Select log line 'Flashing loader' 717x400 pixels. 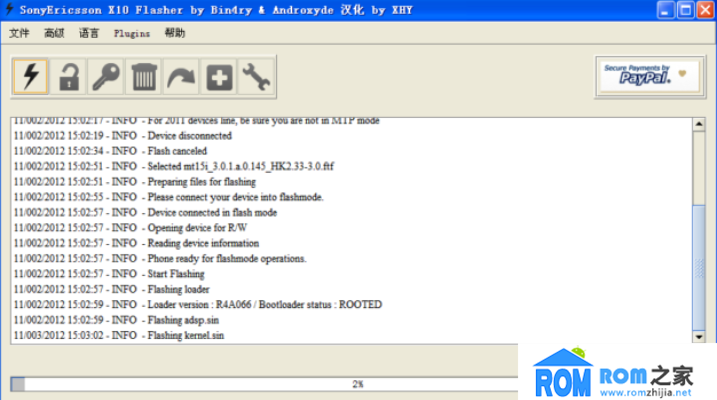click(x=112, y=289)
